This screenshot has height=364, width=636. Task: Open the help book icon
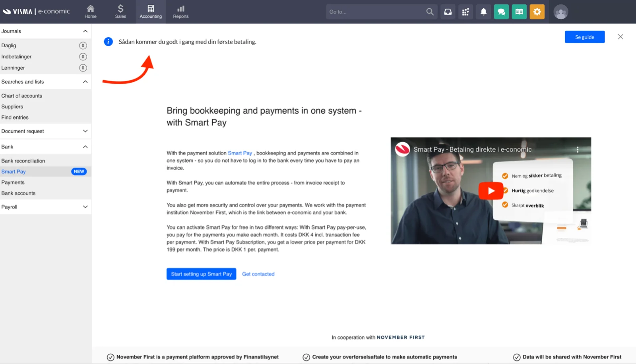(519, 12)
